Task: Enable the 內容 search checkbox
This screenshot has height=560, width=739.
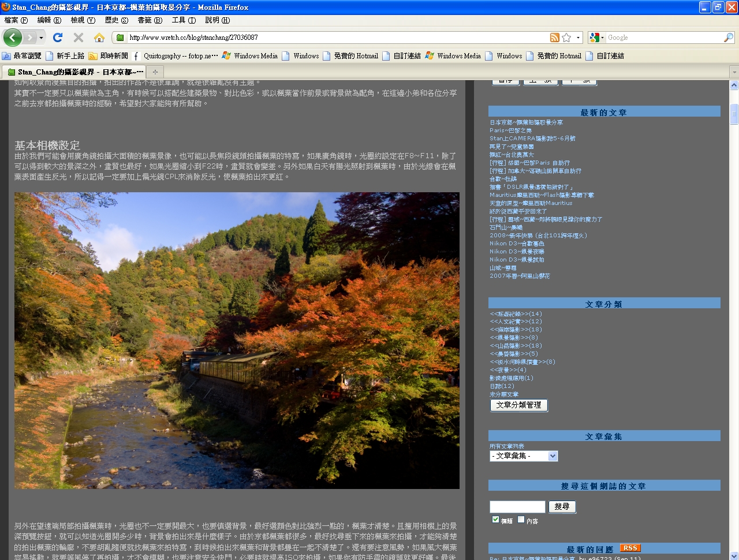Action: (521, 520)
